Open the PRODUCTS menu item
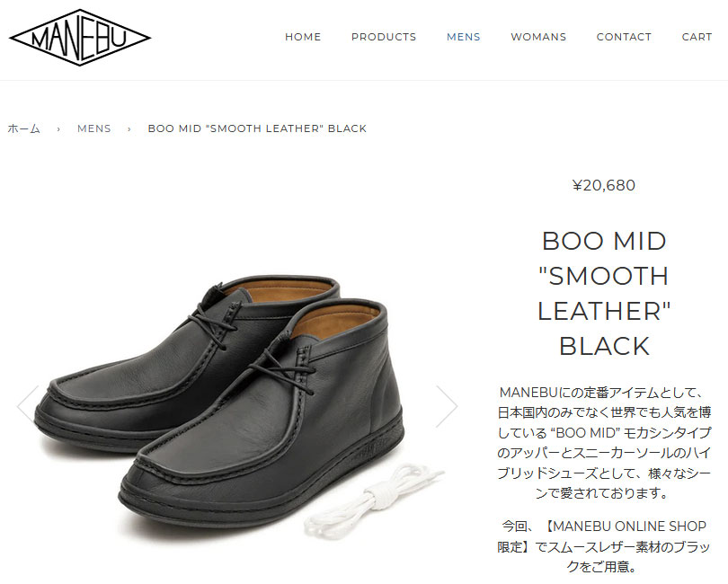The width and height of the screenshot is (728, 584). [x=384, y=37]
